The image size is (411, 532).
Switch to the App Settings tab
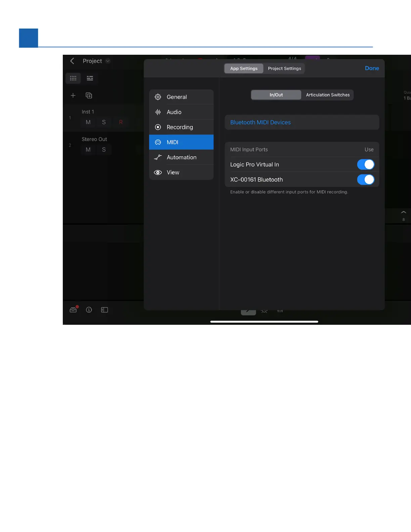(x=244, y=69)
